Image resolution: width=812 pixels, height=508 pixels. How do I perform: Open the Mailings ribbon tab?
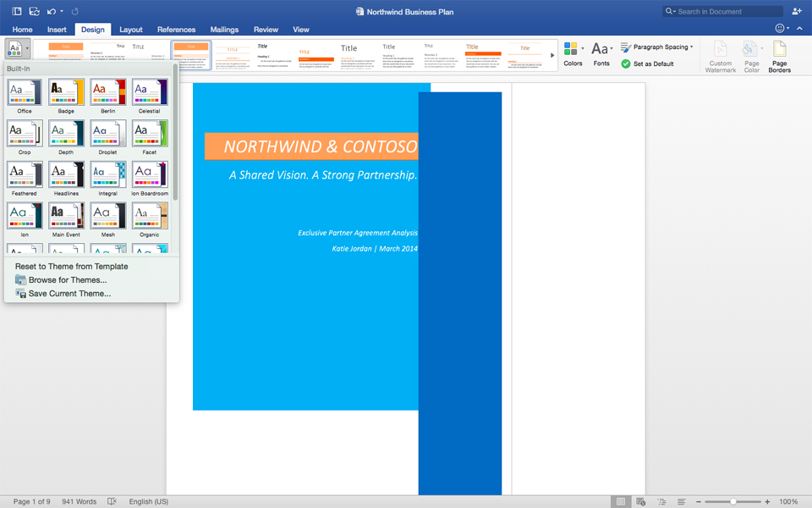223,29
